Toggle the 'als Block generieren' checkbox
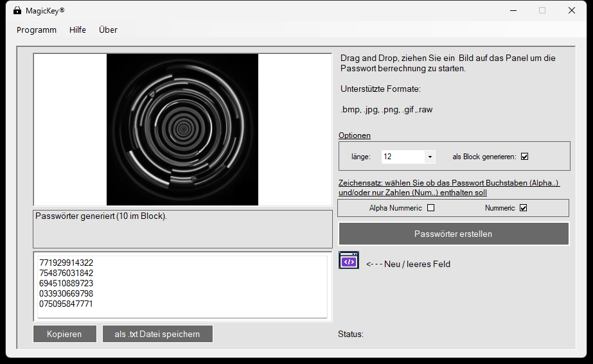The width and height of the screenshot is (593, 364). coord(524,157)
